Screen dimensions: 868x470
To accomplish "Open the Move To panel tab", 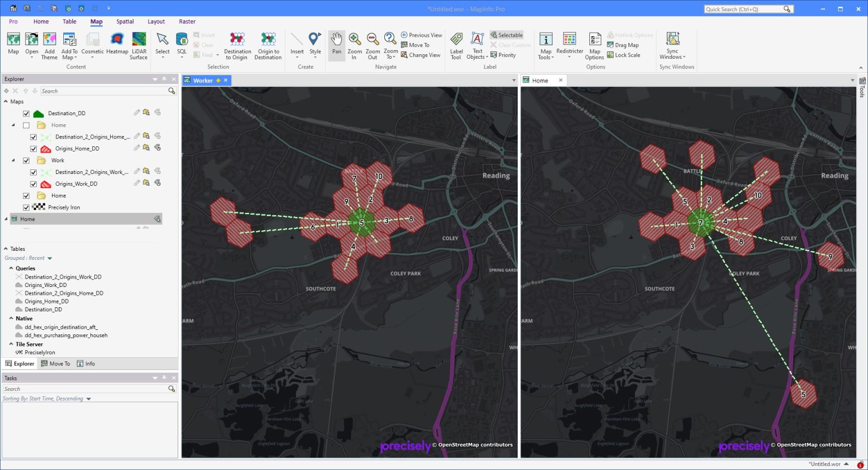I will click(55, 364).
